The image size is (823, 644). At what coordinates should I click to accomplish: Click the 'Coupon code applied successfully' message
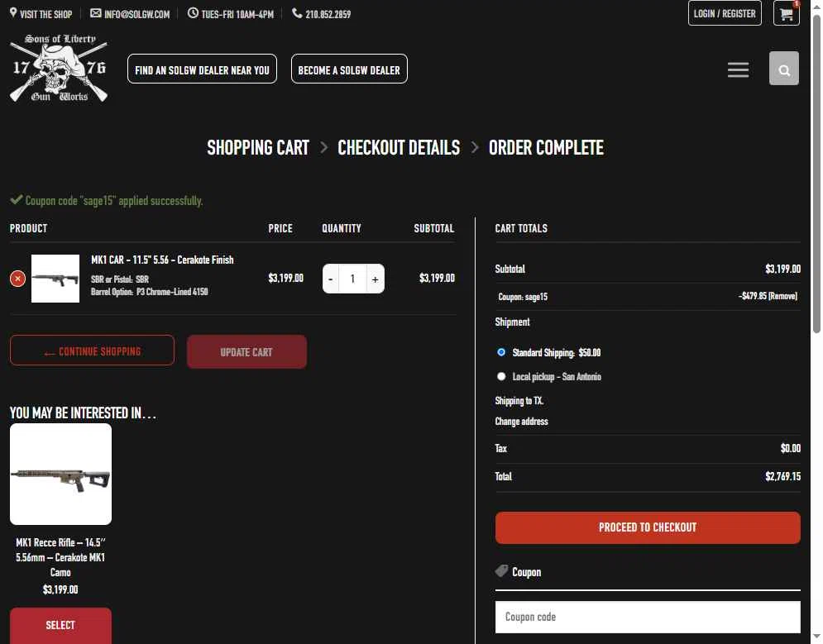[107, 200]
